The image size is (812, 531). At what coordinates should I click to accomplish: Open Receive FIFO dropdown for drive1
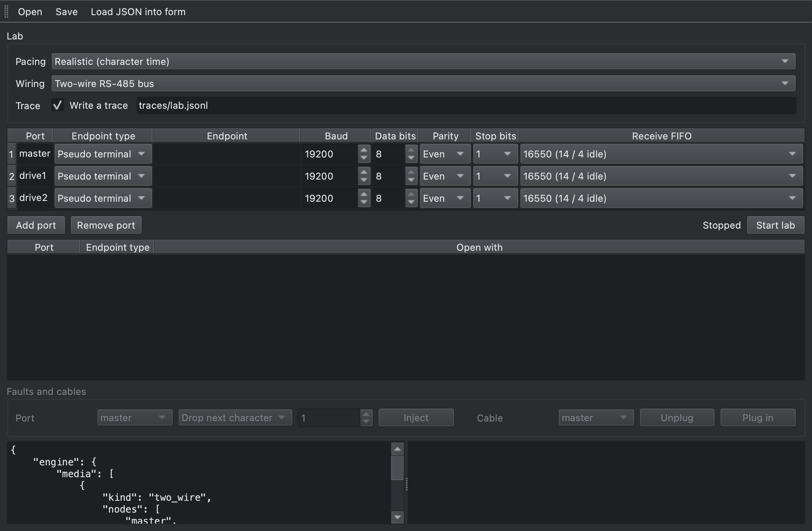661,176
